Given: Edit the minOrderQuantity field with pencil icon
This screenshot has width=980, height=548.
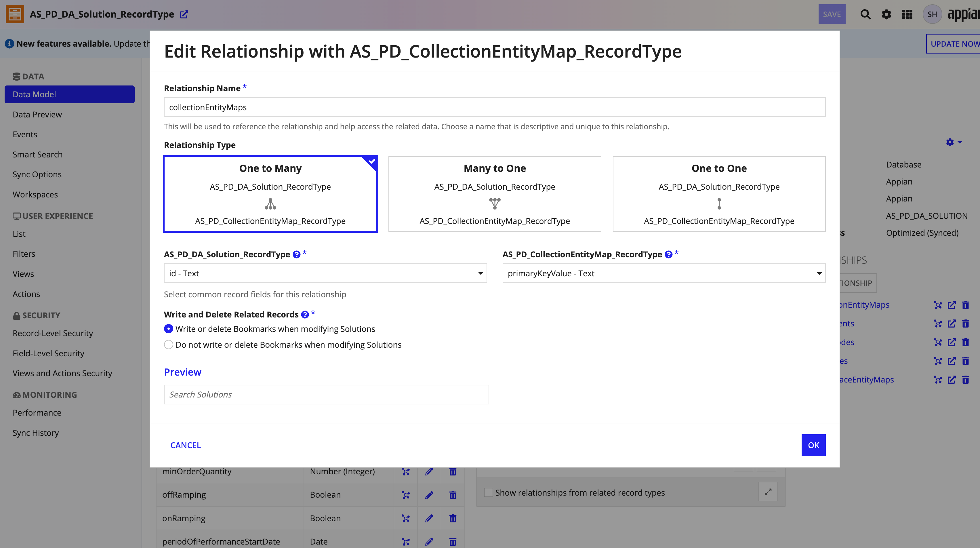Looking at the screenshot, I should tap(429, 471).
